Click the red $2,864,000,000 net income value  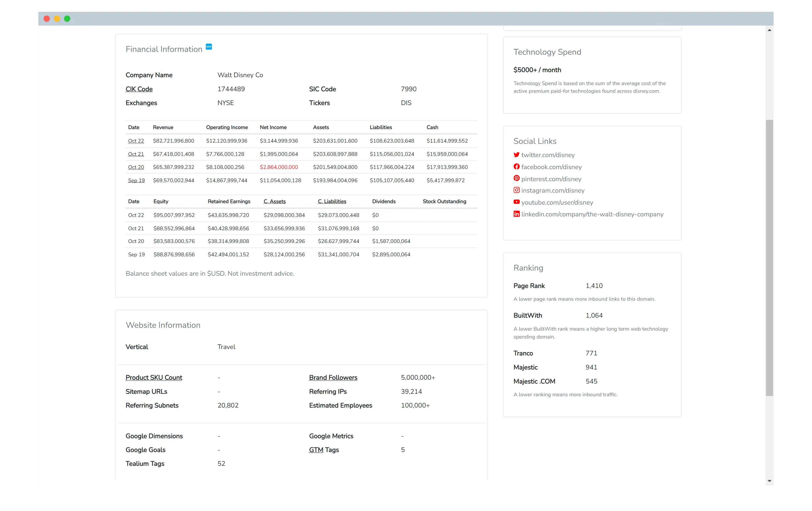pyautogui.click(x=279, y=167)
